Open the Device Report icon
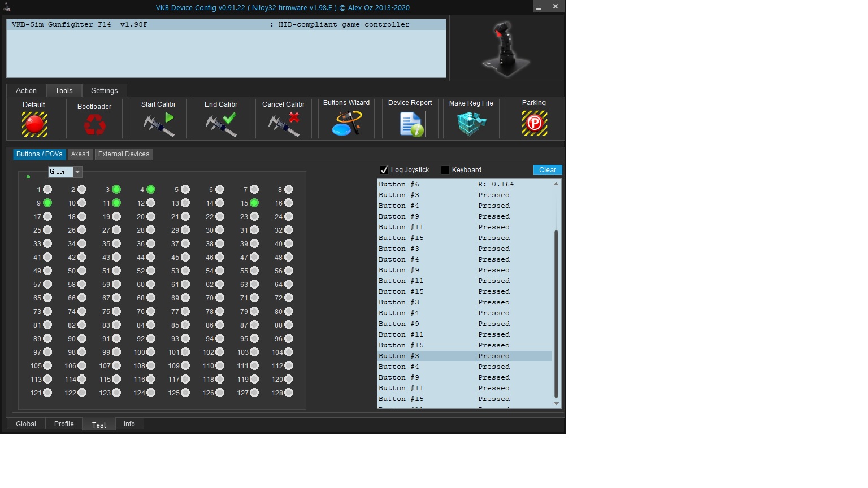This screenshot has width=868, height=488. [x=411, y=124]
